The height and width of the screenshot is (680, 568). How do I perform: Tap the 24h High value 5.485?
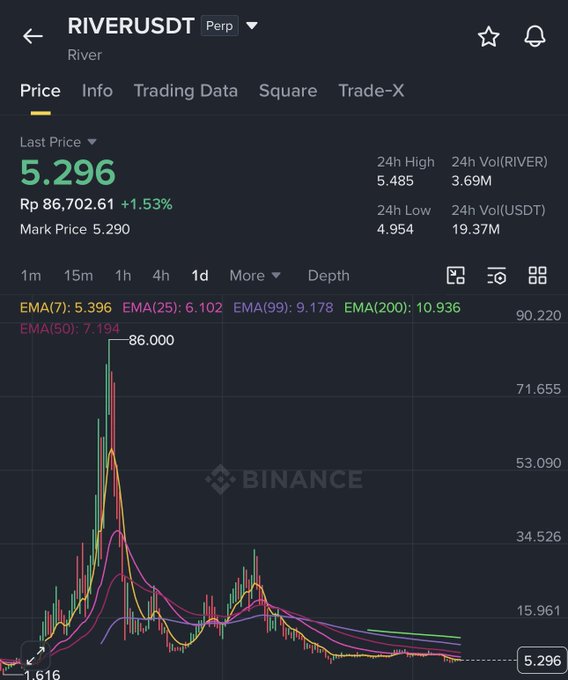[x=395, y=181]
